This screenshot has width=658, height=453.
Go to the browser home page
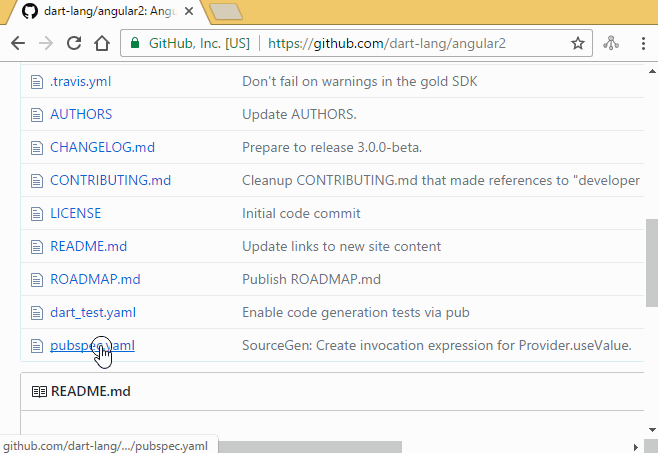point(102,43)
